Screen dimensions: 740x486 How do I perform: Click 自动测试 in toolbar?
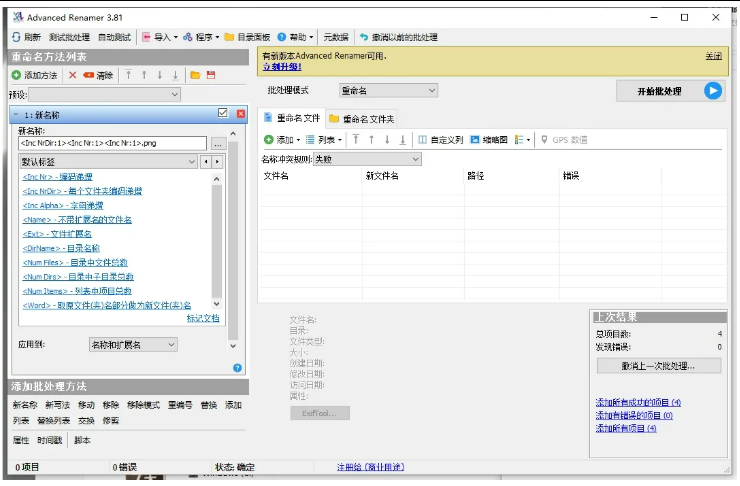pyautogui.click(x=114, y=37)
